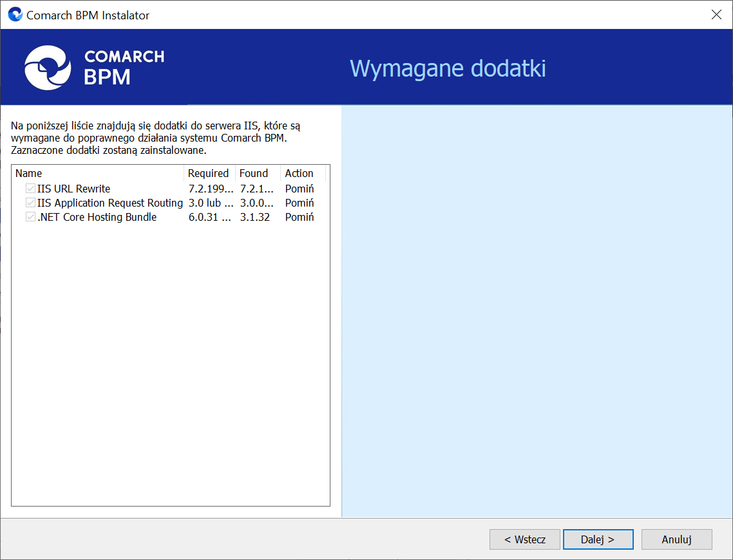This screenshot has height=560, width=733.
Task: Sort by the Name column header
Action: (x=98, y=173)
